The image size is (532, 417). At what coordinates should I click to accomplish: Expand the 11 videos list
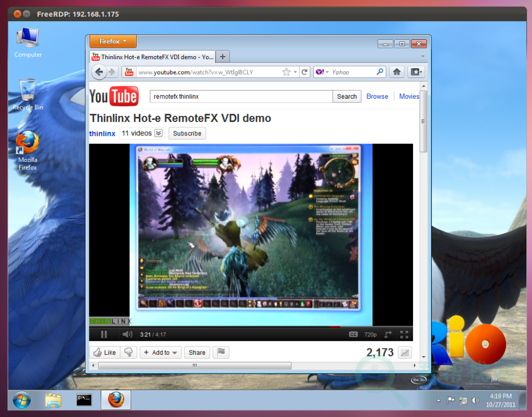158,133
